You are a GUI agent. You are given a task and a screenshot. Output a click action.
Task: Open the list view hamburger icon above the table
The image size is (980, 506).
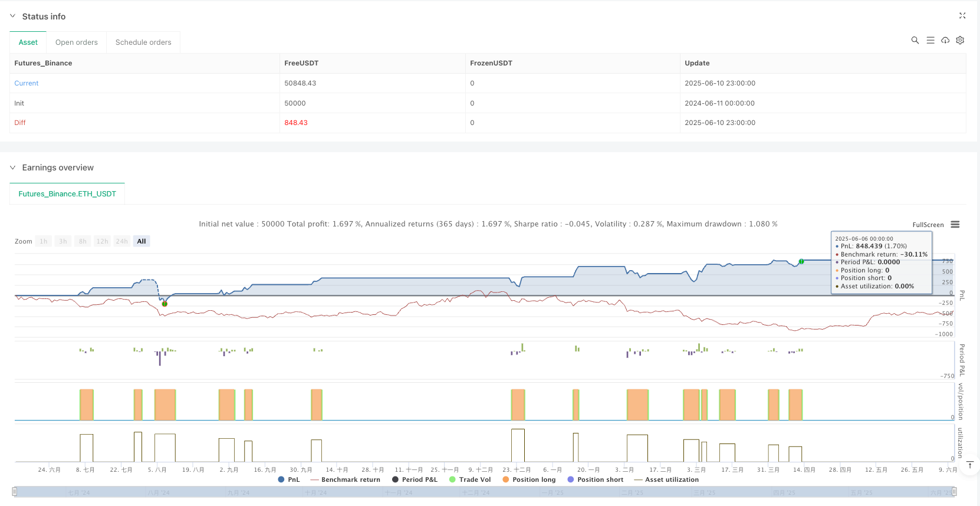(930, 40)
